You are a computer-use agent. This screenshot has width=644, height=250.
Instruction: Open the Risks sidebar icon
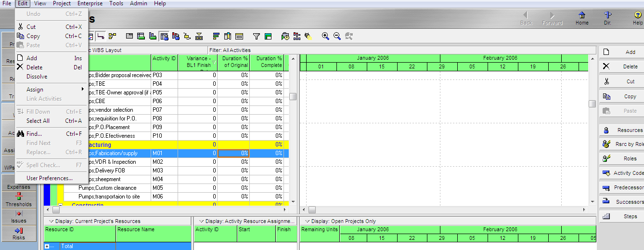coord(19,233)
